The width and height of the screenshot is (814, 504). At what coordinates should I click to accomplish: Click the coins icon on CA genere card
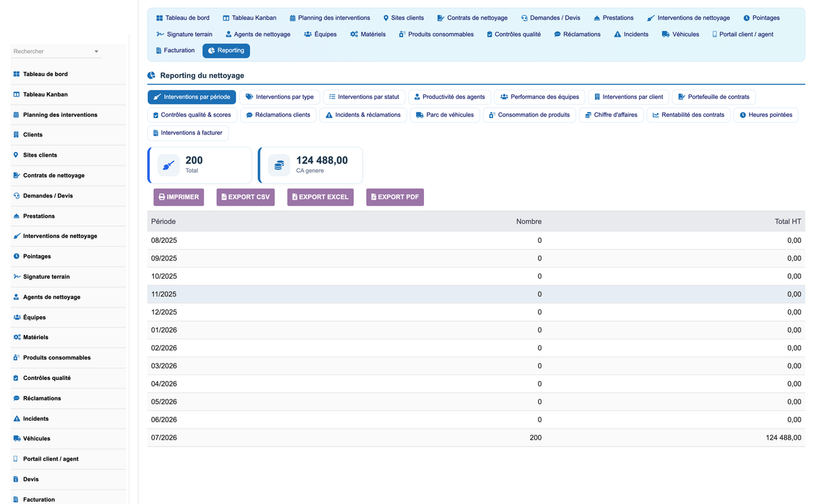click(279, 166)
